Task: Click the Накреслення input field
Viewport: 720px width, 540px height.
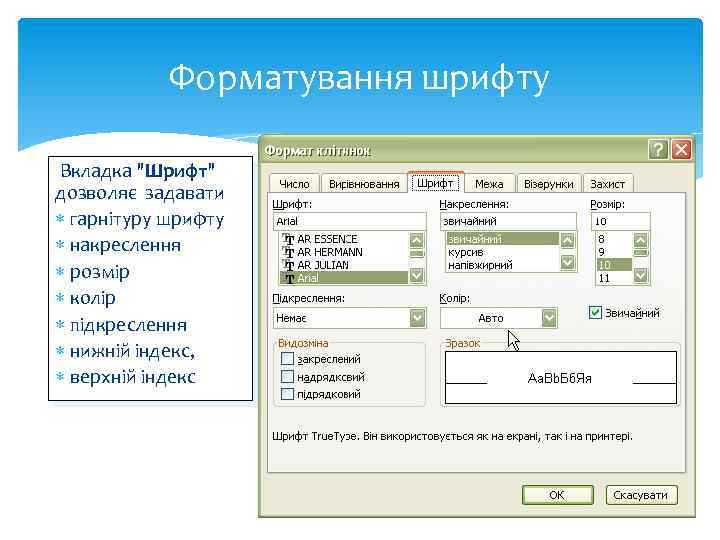Action: click(x=508, y=221)
